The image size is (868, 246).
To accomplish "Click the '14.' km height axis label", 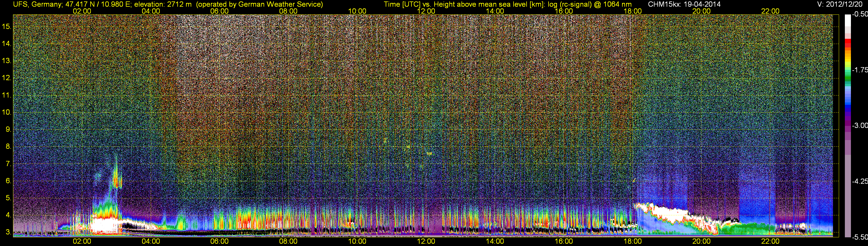I will [x=7, y=44].
